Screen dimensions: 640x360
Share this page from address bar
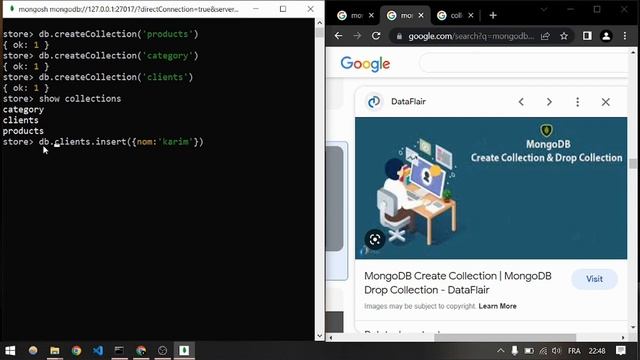coord(545,36)
